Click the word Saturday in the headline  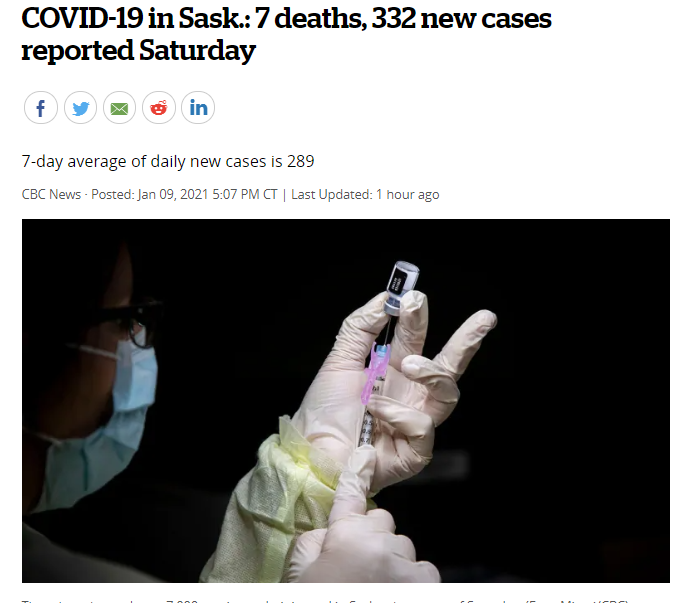tap(197, 51)
